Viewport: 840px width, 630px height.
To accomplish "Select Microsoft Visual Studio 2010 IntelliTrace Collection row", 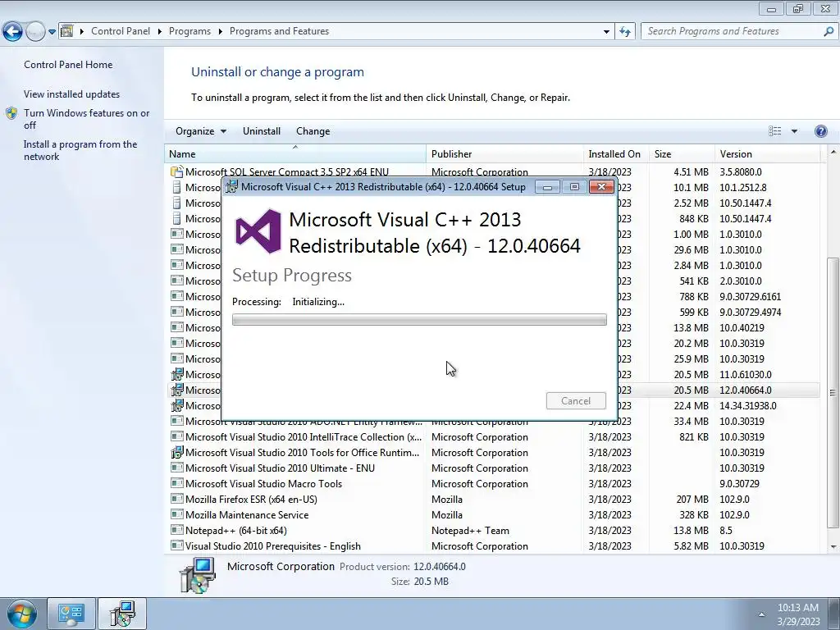I will 492,437.
